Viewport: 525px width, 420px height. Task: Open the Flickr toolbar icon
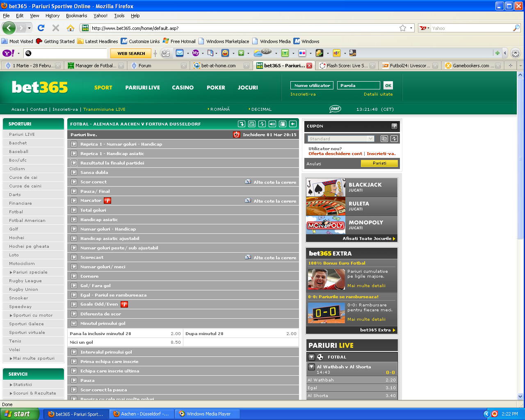pyautogui.click(x=302, y=53)
